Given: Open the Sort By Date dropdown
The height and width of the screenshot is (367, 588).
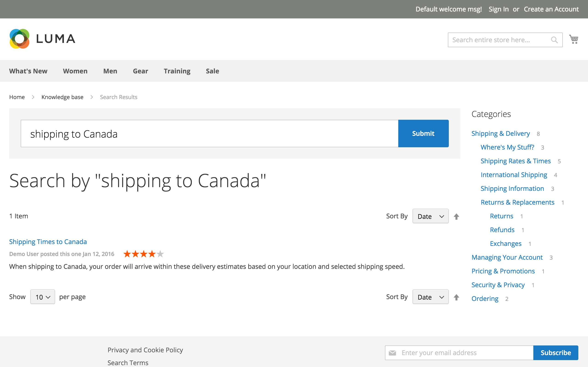Looking at the screenshot, I should pyautogui.click(x=430, y=216).
